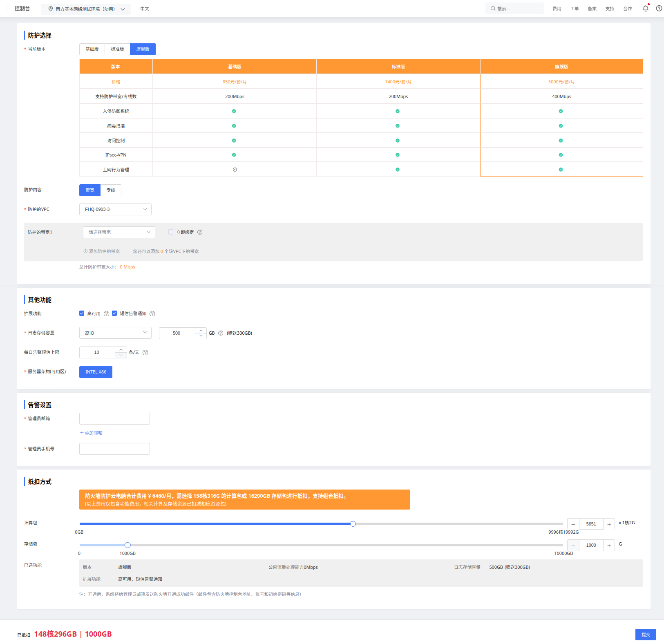Click the 1400元/套/月 price cell

pos(398,82)
